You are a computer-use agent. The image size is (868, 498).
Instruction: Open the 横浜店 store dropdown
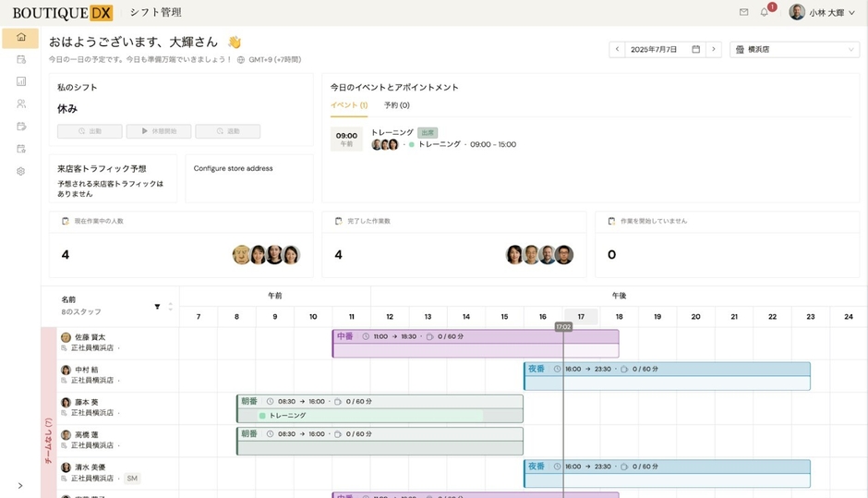tap(794, 49)
